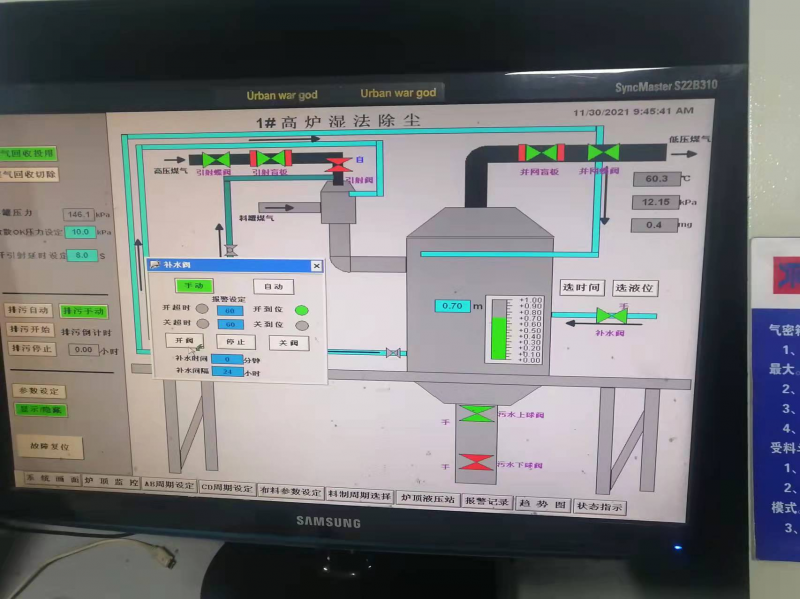Click the 引射盲板 valve icon
800x599 pixels.
coord(269,159)
